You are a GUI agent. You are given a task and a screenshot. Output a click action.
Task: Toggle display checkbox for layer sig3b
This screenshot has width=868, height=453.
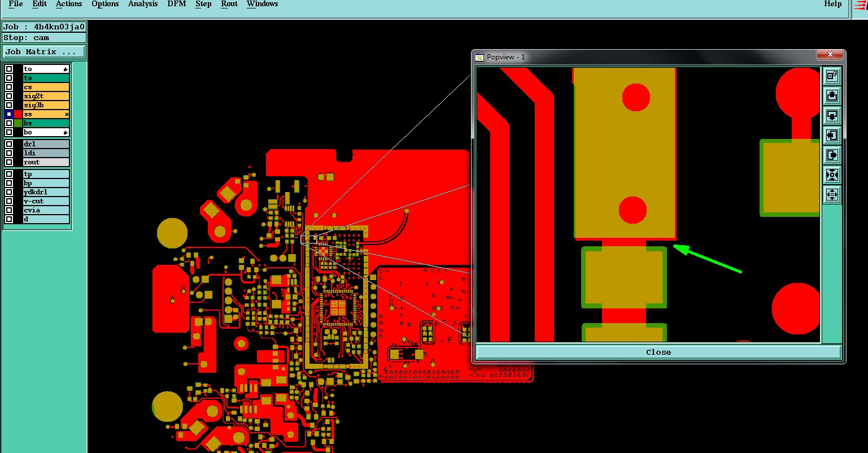(9, 105)
